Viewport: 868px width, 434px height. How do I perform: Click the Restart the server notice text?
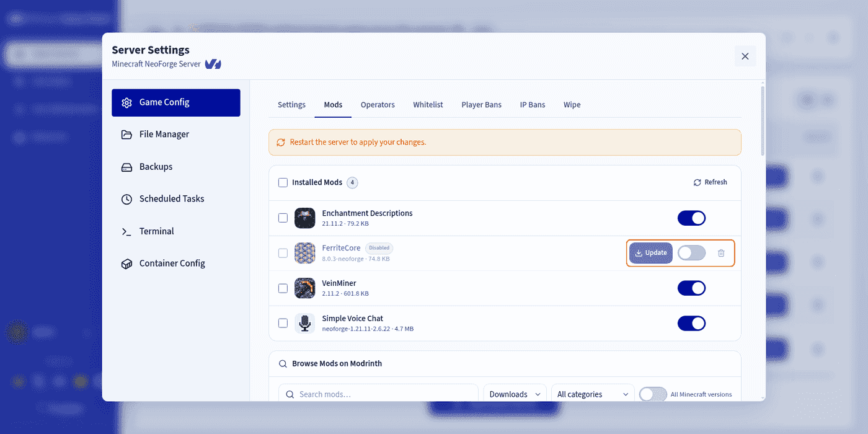358,142
